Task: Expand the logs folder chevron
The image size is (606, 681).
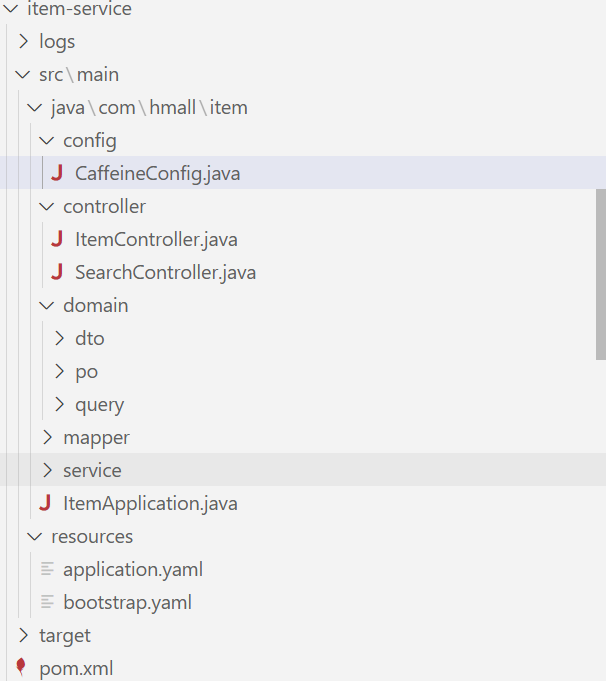Action: (22, 41)
